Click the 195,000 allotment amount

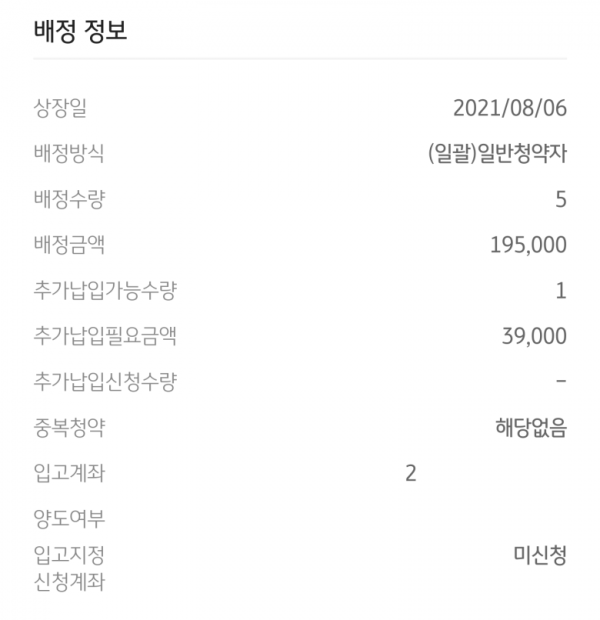[528, 245]
